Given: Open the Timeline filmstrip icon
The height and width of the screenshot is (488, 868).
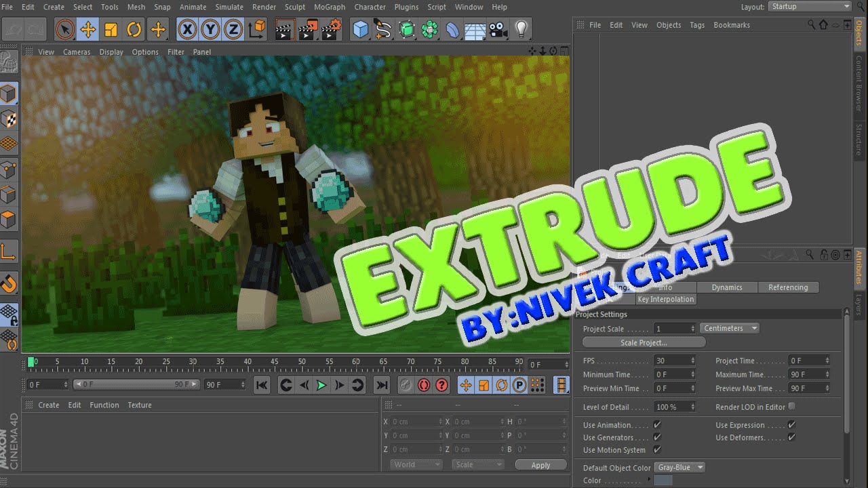Looking at the screenshot, I should [x=561, y=385].
